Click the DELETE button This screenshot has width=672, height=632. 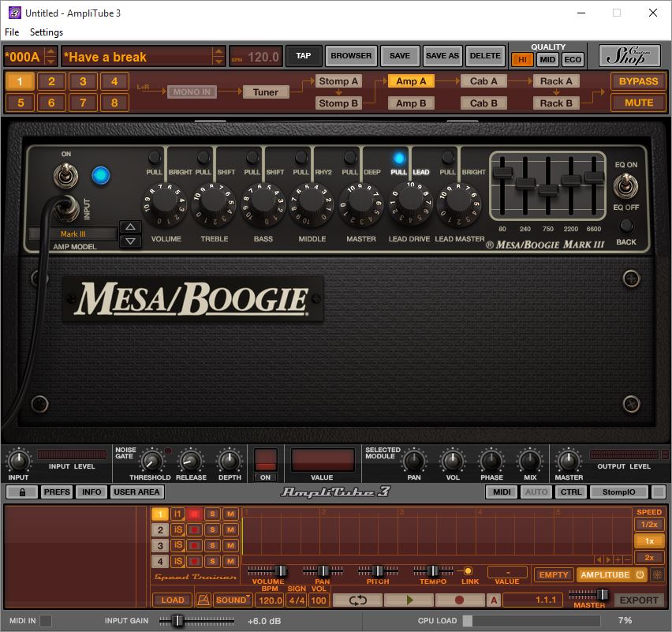click(x=485, y=56)
